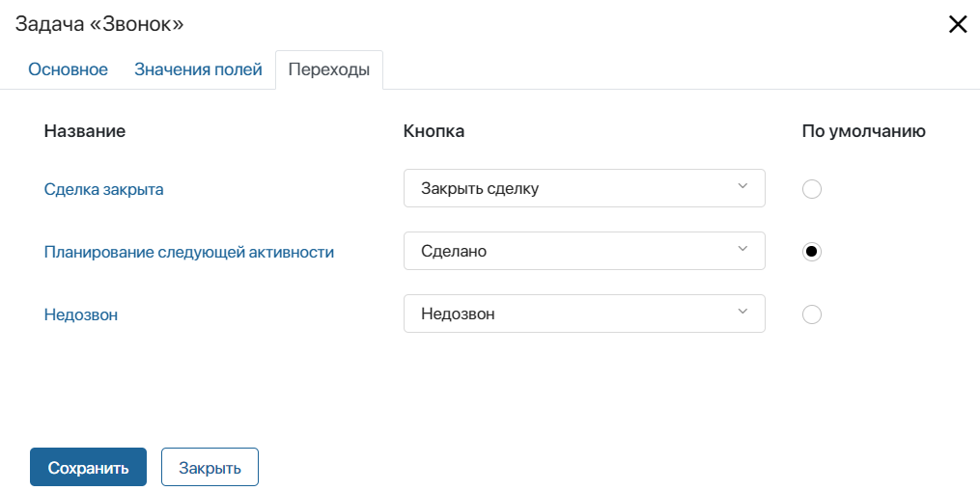
Task: Click the chevron arrow in Недозвон dropdown
Action: [x=742, y=311]
